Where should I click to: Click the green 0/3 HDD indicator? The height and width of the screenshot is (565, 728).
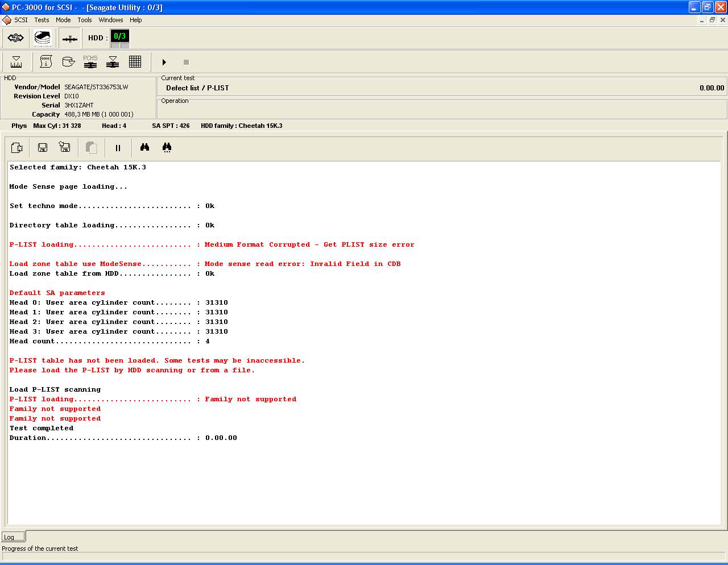119,36
